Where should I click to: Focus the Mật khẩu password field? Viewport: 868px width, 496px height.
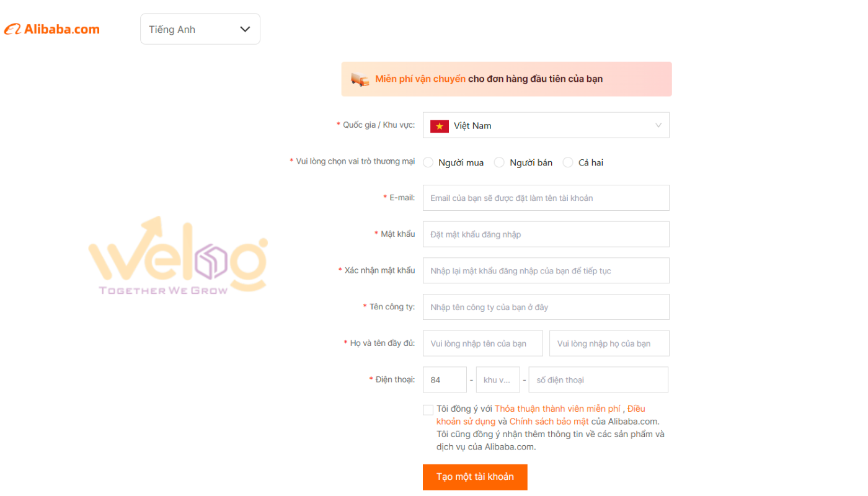pos(546,234)
